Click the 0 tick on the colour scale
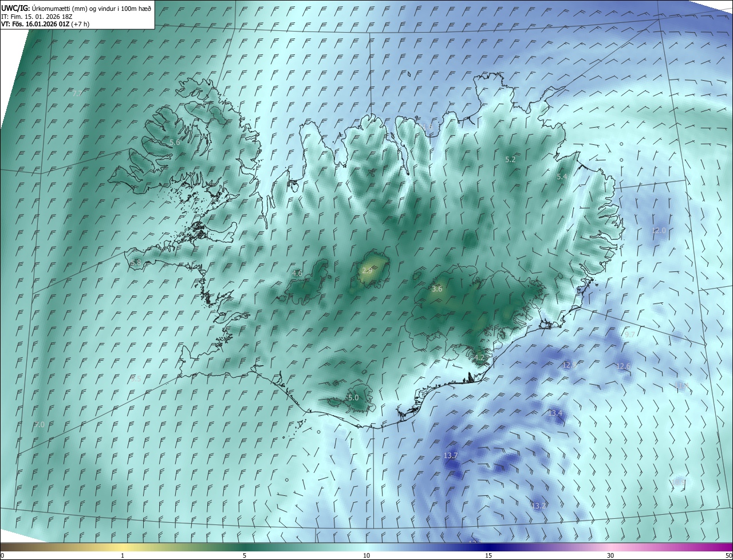The height and width of the screenshot is (560, 733). tap(2, 556)
